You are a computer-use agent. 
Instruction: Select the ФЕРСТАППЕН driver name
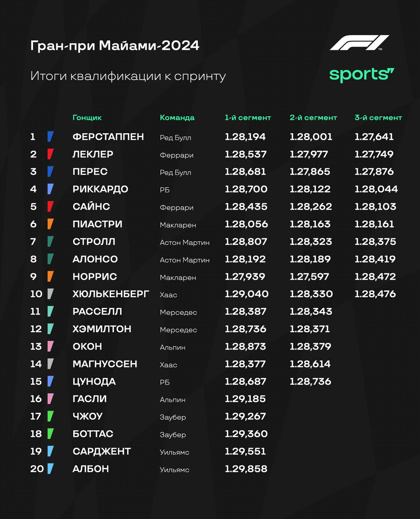(108, 136)
